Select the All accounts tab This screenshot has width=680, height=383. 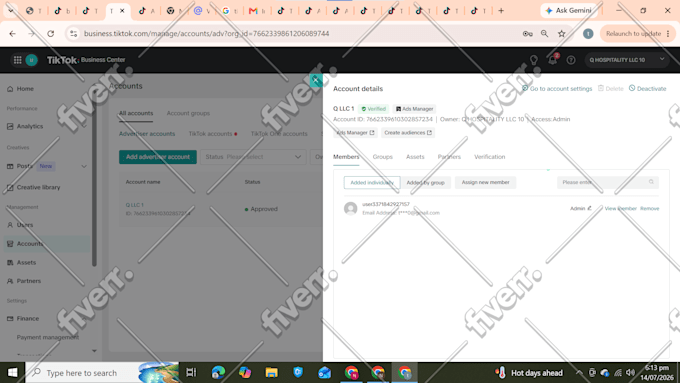(x=136, y=113)
